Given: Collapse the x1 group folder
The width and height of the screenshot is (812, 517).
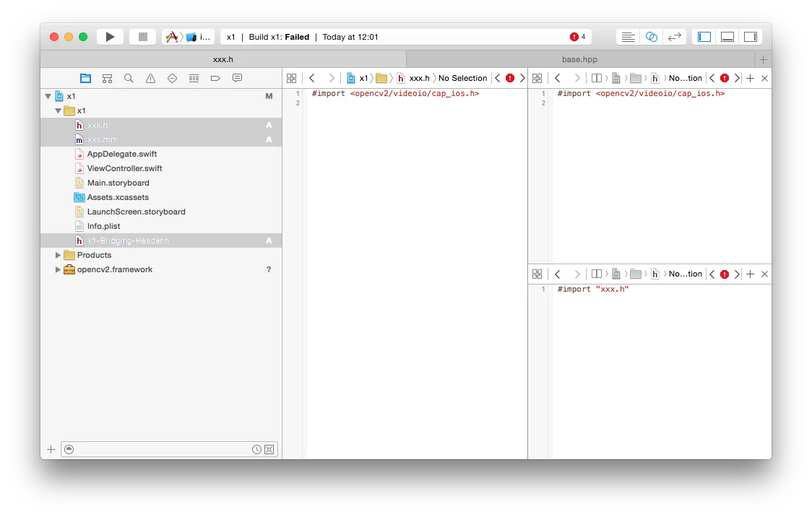Looking at the screenshot, I should 58,110.
